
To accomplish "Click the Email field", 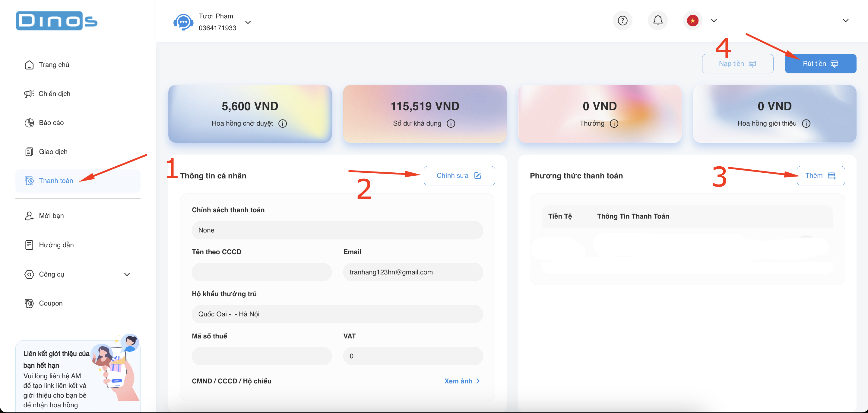I will coord(413,272).
